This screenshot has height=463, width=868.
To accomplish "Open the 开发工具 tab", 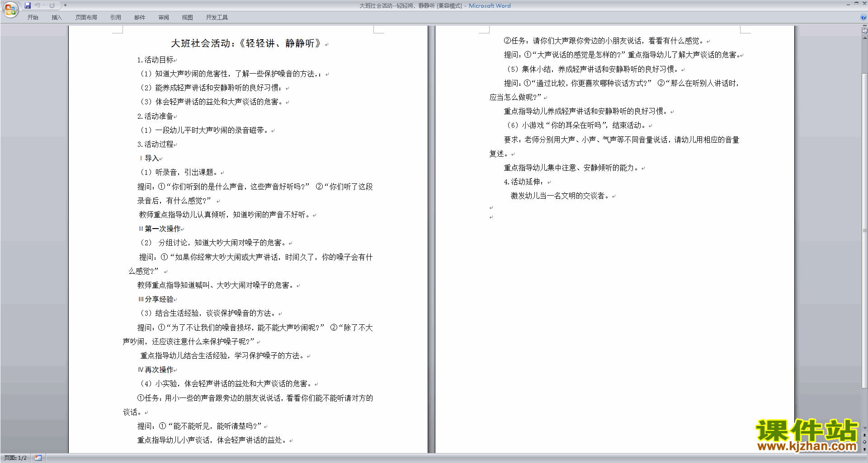I will (x=217, y=18).
